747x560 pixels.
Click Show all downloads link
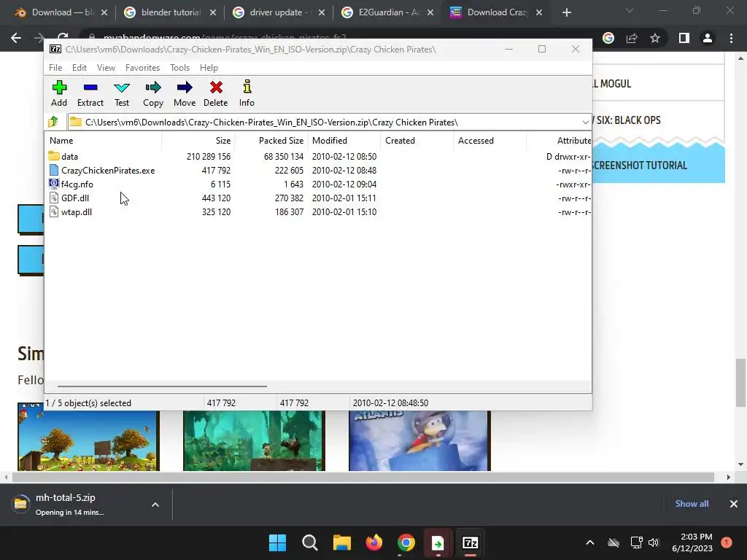pyautogui.click(x=692, y=503)
